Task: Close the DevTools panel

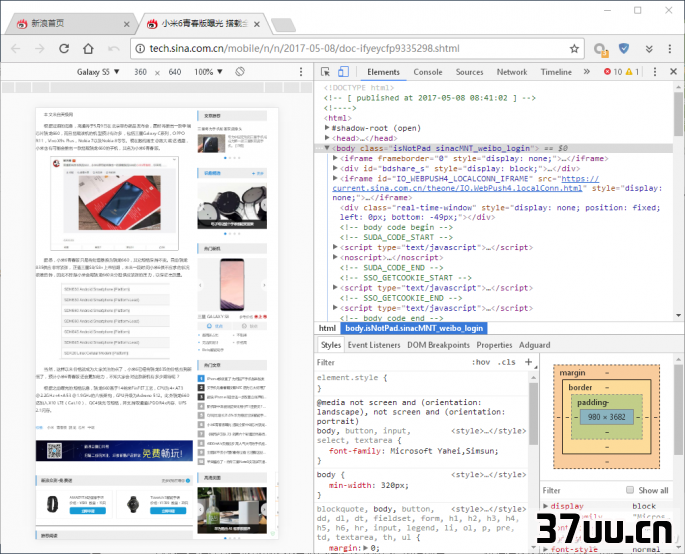Action: pyautogui.click(x=674, y=72)
